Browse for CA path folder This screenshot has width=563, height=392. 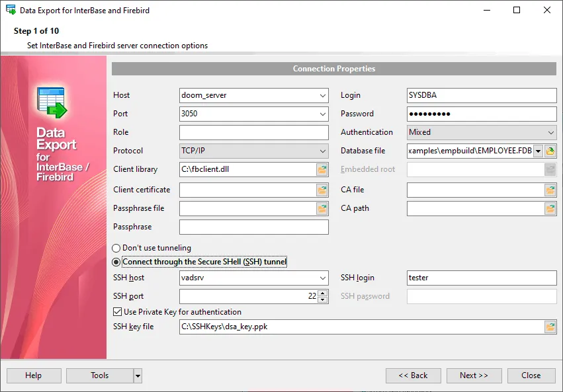pyautogui.click(x=550, y=208)
